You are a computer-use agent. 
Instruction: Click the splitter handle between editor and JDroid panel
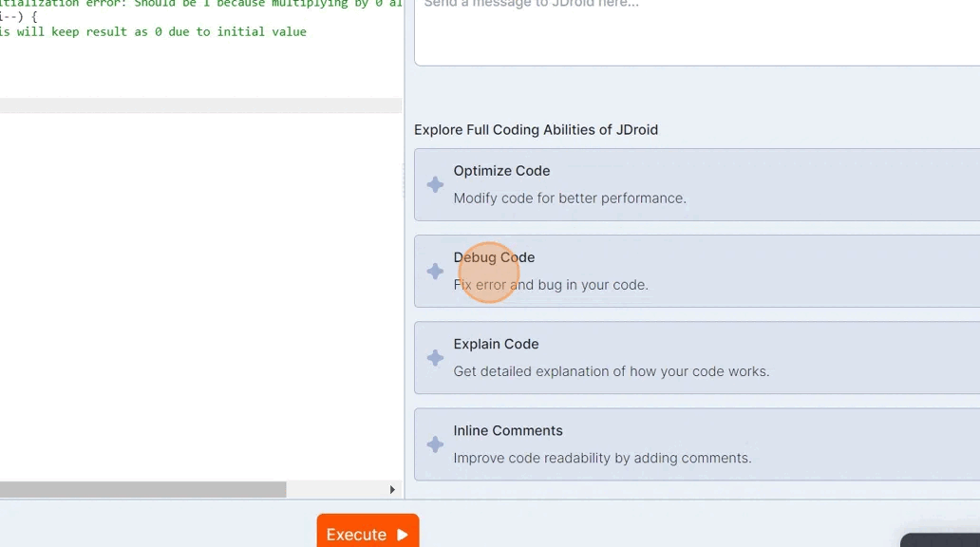coord(405,180)
